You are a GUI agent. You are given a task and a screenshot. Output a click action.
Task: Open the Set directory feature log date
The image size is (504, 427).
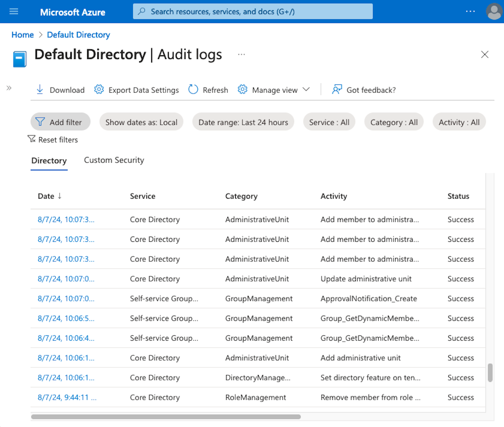pyautogui.click(x=66, y=378)
